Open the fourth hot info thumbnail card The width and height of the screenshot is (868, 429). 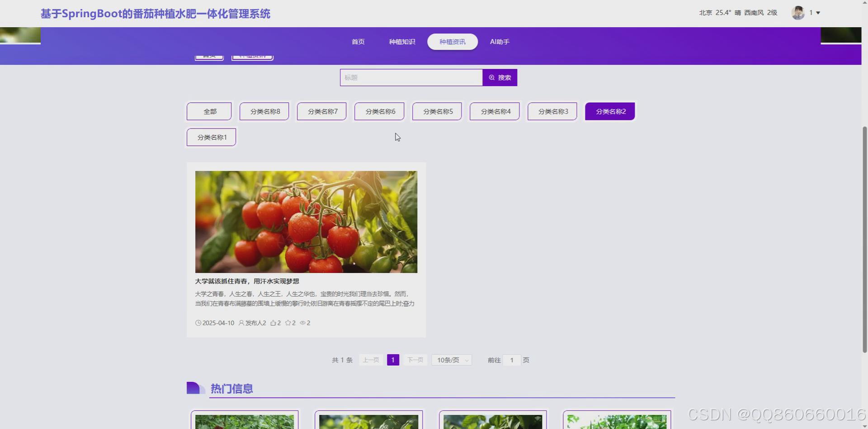coord(617,420)
